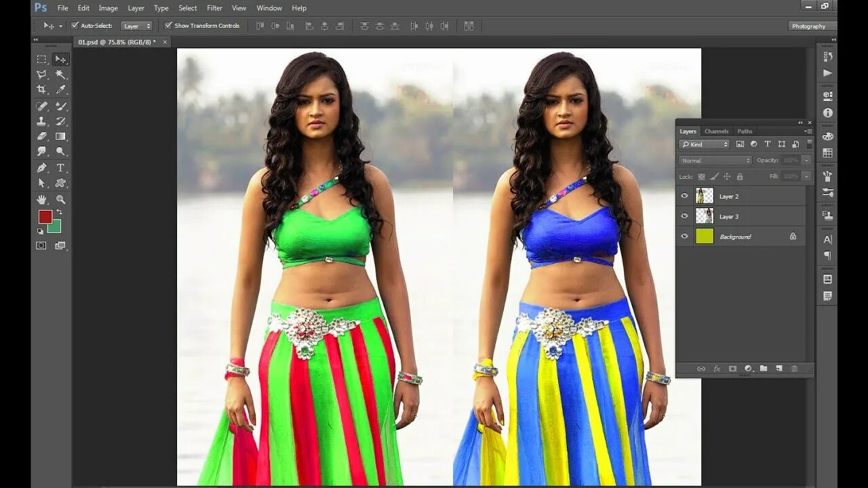The height and width of the screenshot is (488, 868).
Task: Toggle Show Transform Controls checkbox
Action: coord(168,26)
